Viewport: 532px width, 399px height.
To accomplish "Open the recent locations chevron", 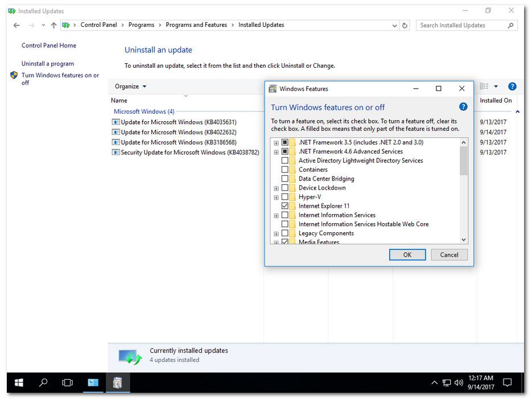I will pos(43,25).
